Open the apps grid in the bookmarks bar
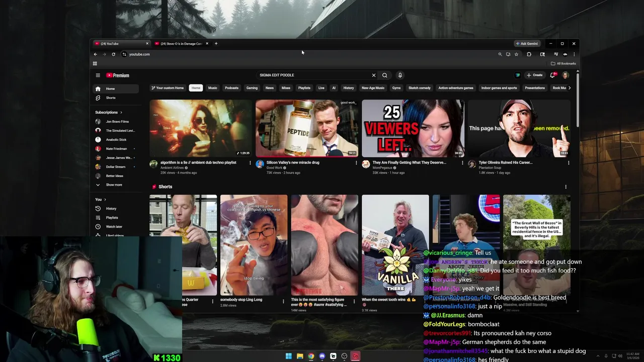Screen dimensions: 644x362 (95, 63)
